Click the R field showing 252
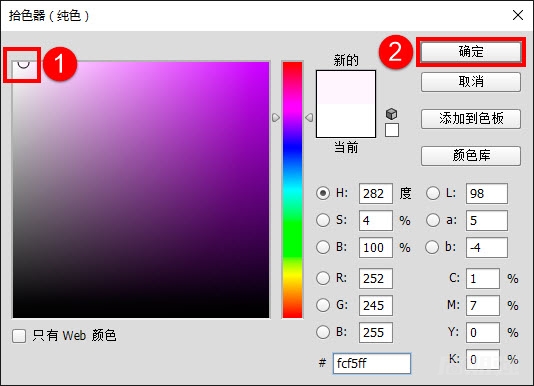This screenshot has height=386, width=534. point(376,278)
